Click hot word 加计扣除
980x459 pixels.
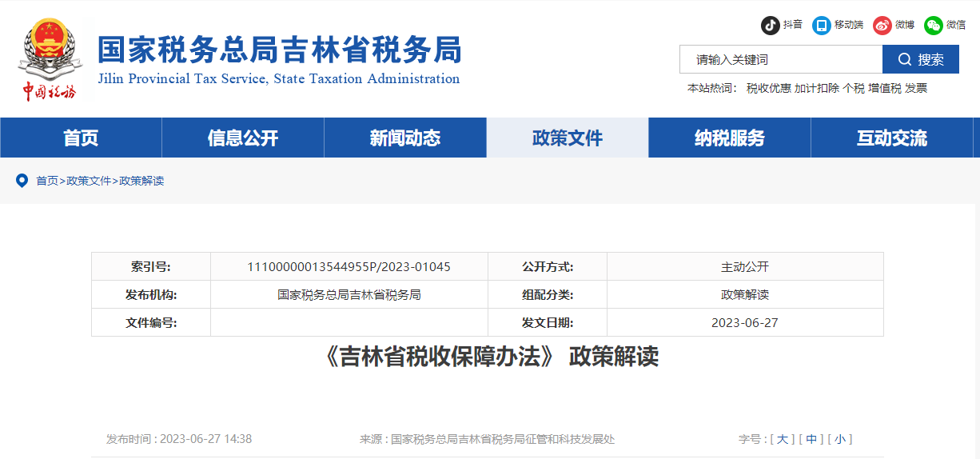[817, 89]
